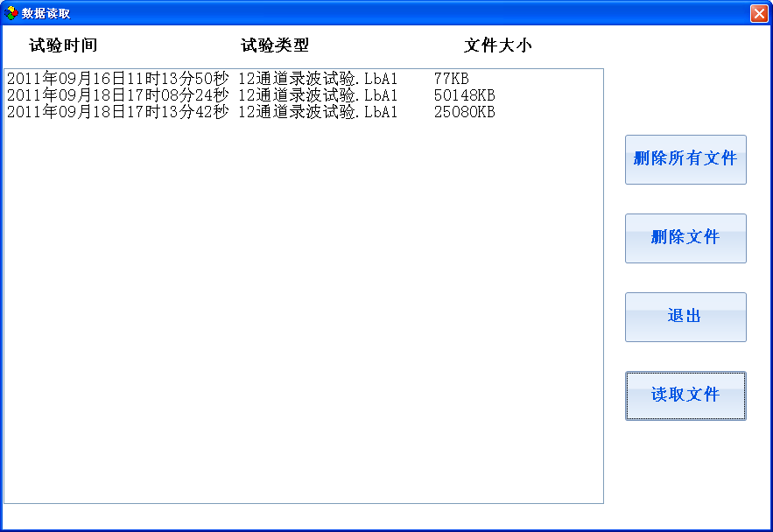Click the 删除文件 button
773x532 pixels.
click(x=685, y=238)
